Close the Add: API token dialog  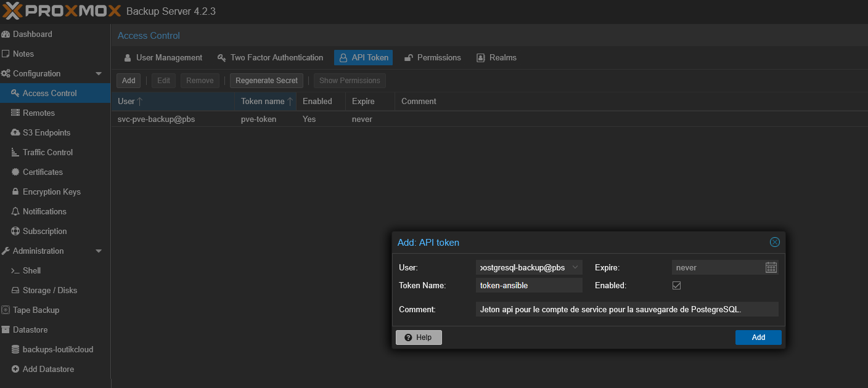(x=775, y=242)
